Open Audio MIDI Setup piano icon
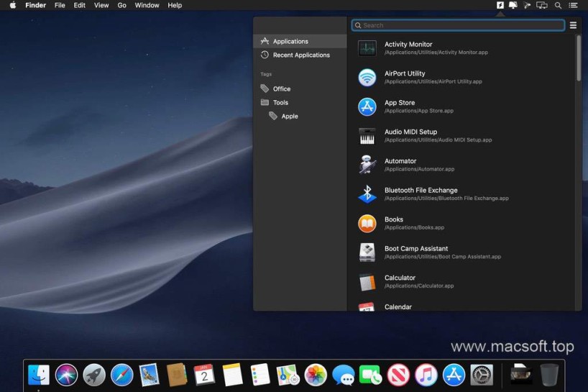Image resolution: width=588 pixels, height=392 pixels. pyautogui.click(x=367, y=136)
